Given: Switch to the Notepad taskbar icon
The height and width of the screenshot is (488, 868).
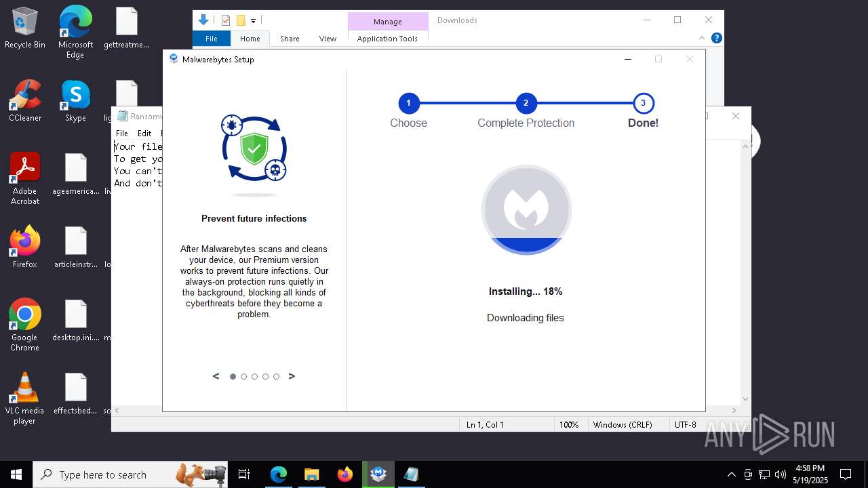Looking at the screenshot, I should point(412,474).
